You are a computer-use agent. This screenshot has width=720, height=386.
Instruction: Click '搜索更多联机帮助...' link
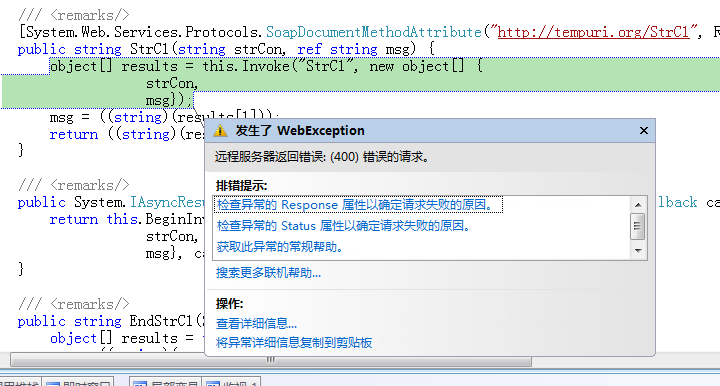(x=268, y=273)
